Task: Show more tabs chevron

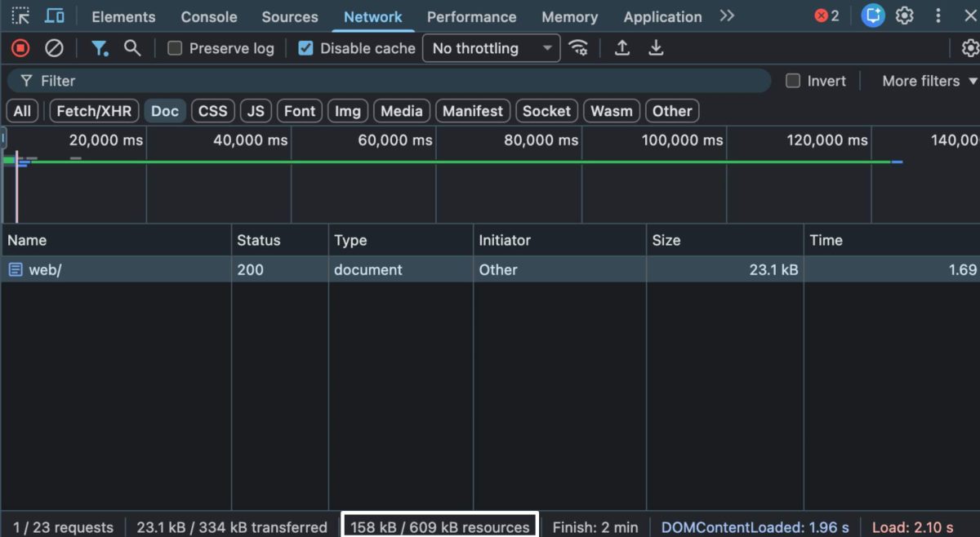Action: pos(727,16)
